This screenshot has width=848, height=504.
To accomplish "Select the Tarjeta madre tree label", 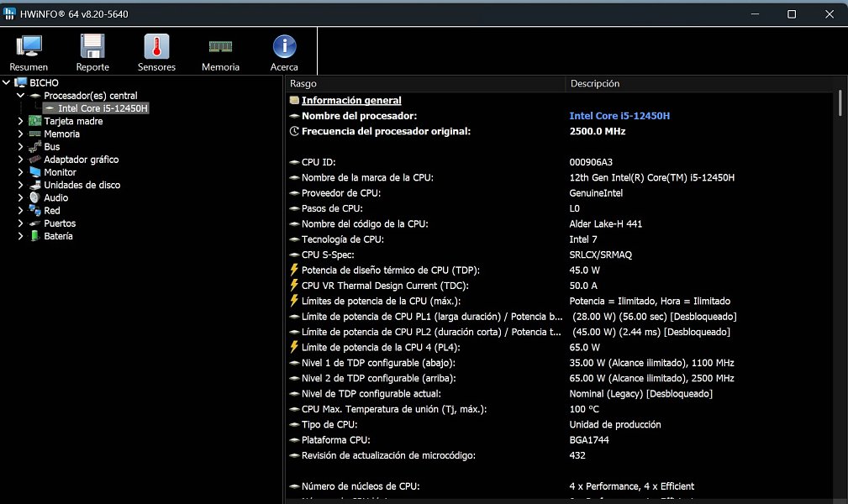I will (x=73, y=121).
